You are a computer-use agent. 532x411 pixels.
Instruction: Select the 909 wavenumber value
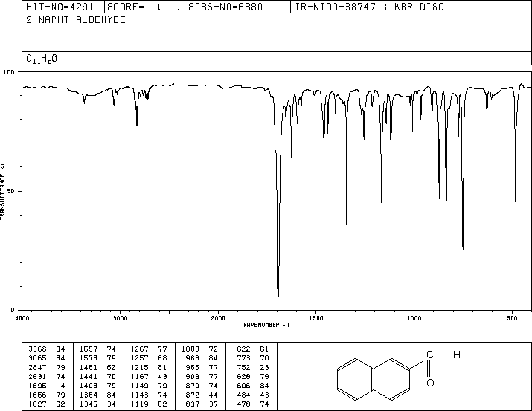tap(193, 376)
